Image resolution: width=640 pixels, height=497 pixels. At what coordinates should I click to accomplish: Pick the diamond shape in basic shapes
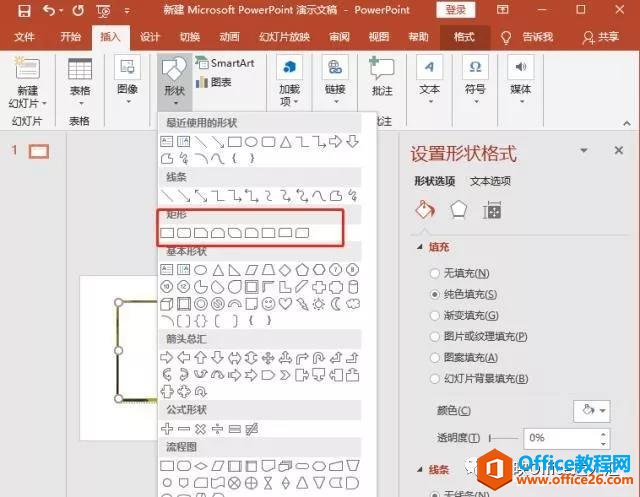pyautogui.click(x=285, y=270)
